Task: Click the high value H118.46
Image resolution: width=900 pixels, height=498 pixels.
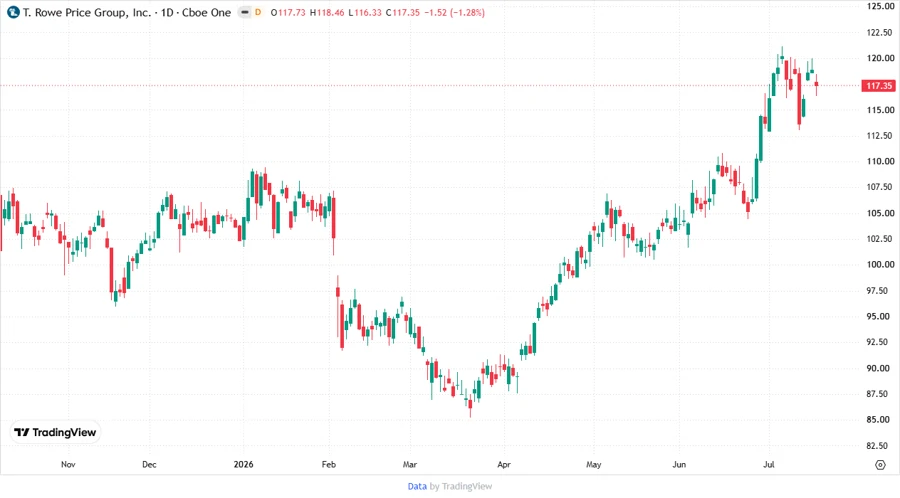Action: coord(327,12)
